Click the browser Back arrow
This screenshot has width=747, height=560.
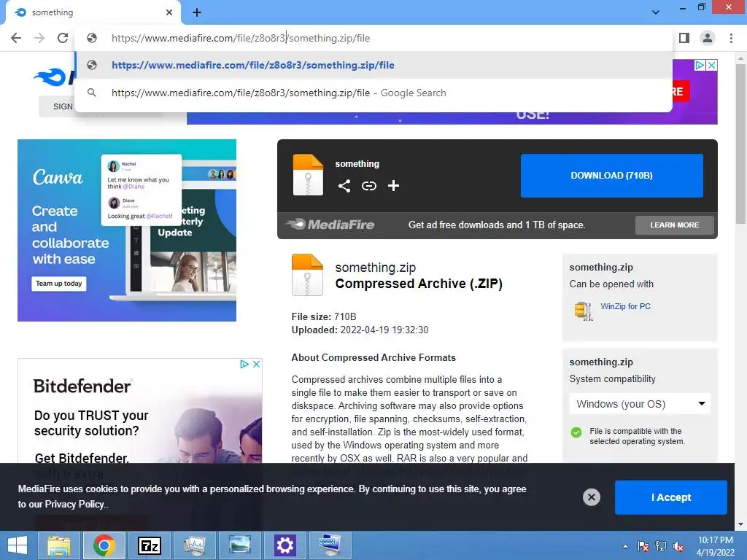point(16,38)
